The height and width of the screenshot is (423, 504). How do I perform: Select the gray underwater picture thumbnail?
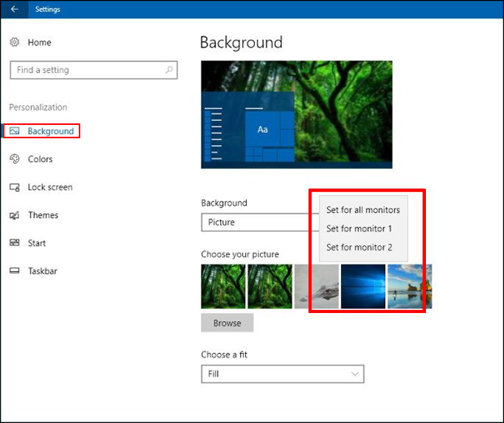click(317, 286)
